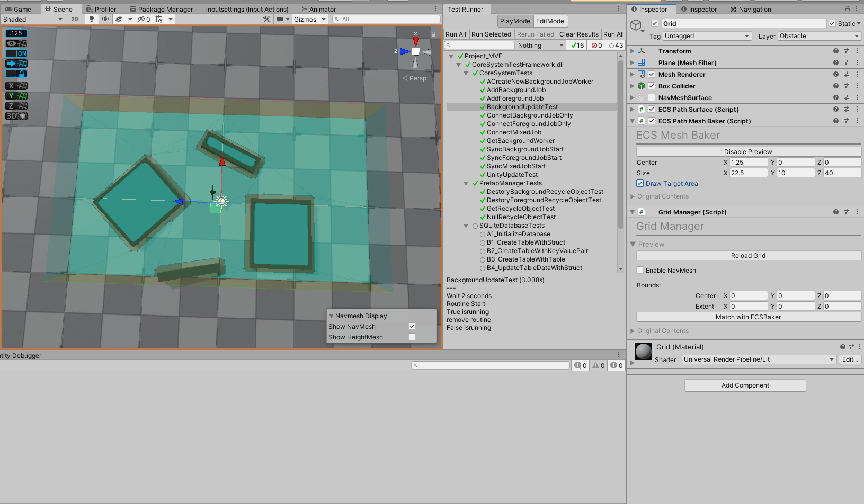
Task: Open the Profiler tab
Action: tap(101, 9)
